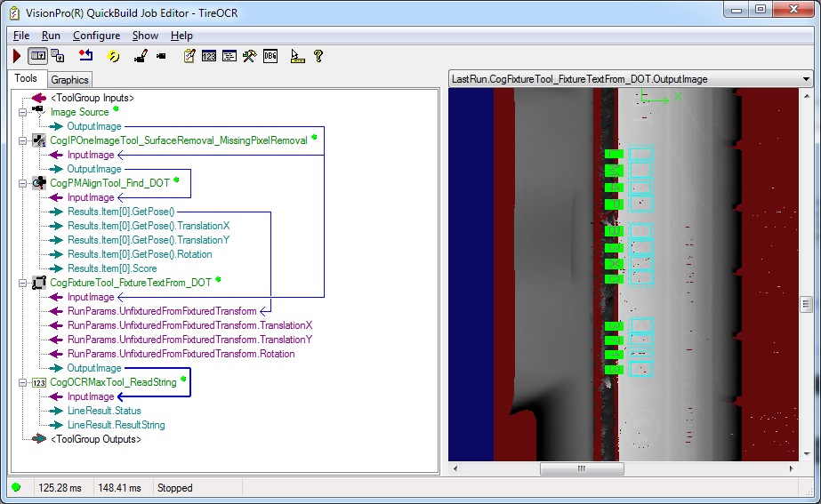
Task: Click the ToolGroup Outputs arrow icon
Action: coord(39,438)
